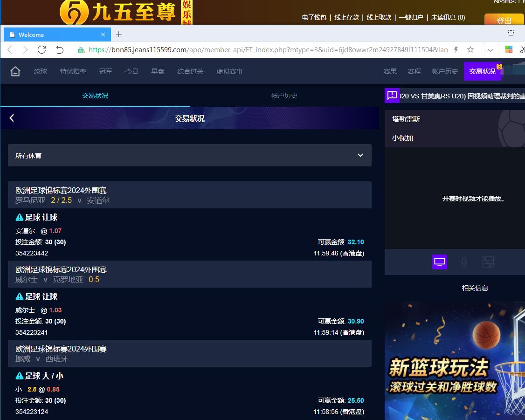Click the secure lock icon beside the URL

click(81, 50)
